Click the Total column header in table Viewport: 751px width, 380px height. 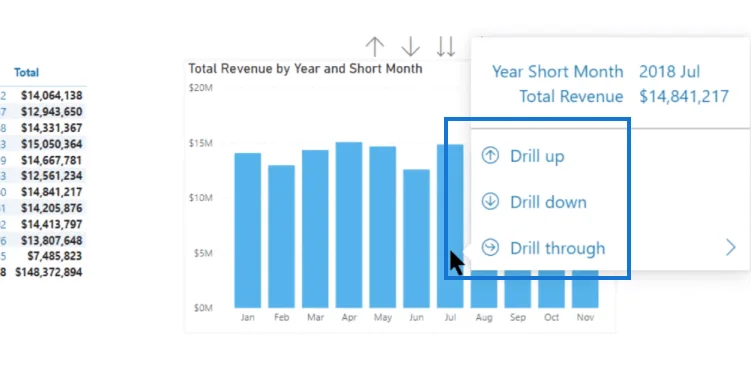tap(26, 72)
